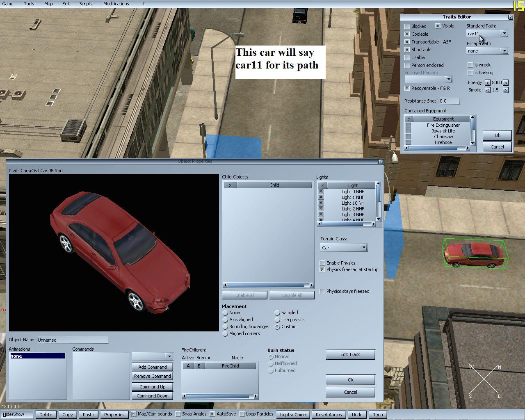525x420 pixels.
Task: Increase the Energy value with right arrow
Action: pos(505,82)
